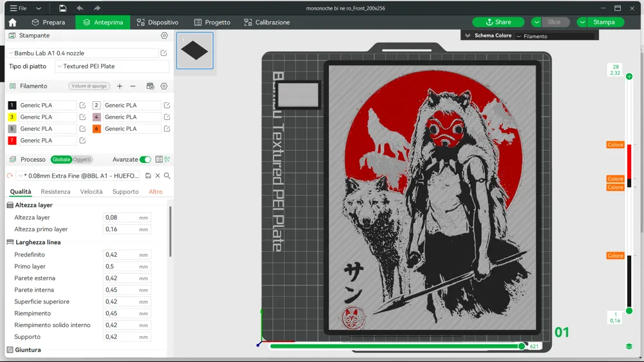
Task: Click the Share button
Action: (498, 22)
